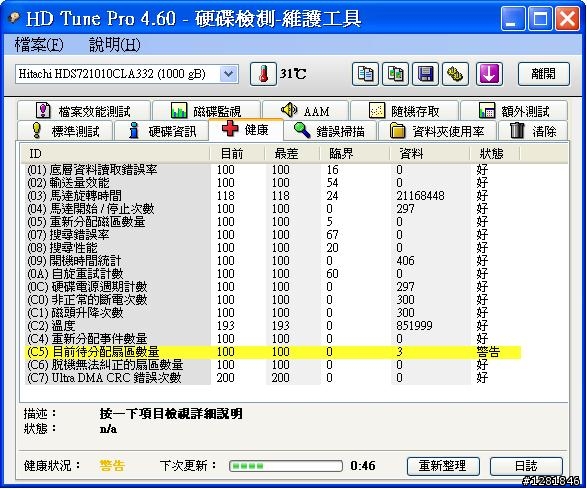The height and width of the screenshot is (489, 587).
Task: Open the 說明(H) menu
Action: click(x=115, y=45)
